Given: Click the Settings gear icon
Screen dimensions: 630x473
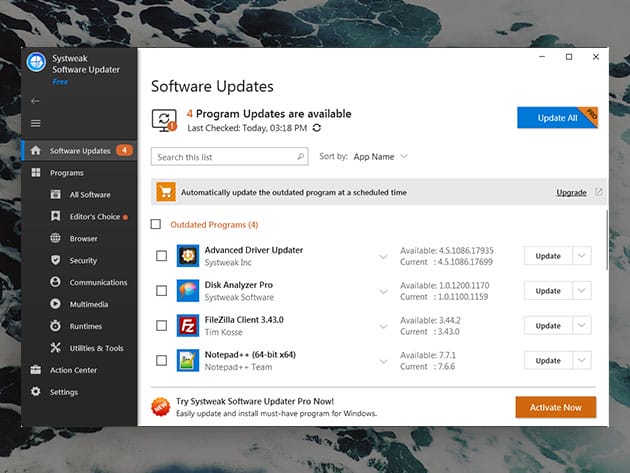Looking at the screenshot, I should (35, 391).
